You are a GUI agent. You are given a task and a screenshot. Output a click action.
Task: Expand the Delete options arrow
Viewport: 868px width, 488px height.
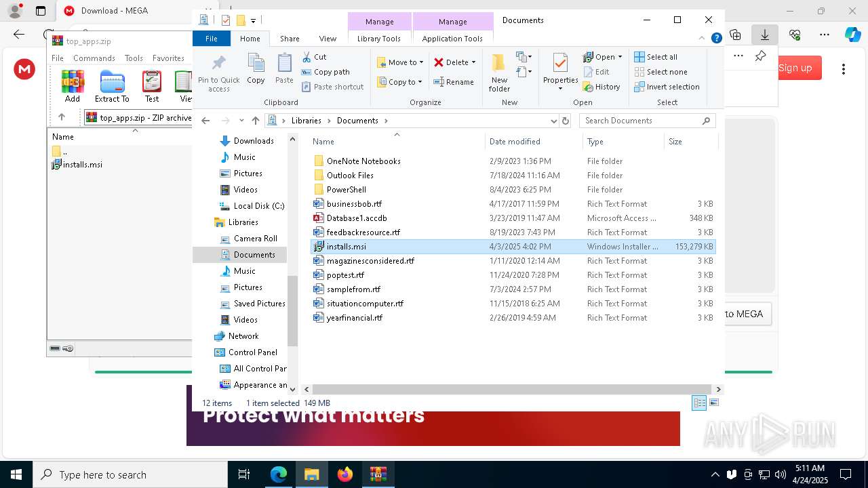pyautogui.click(x=473, y=62)
